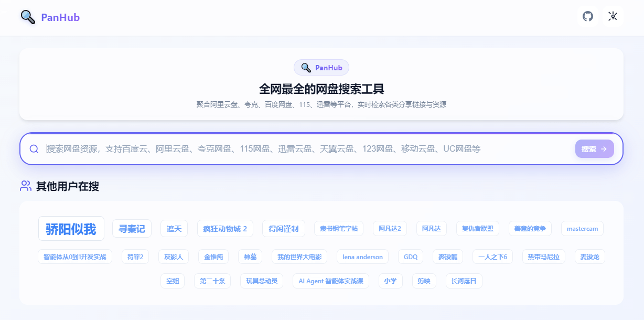This screenshot has height=320, width=644.
Task: Pick the 得闲谨制 tag
Action: pos(284,229)
